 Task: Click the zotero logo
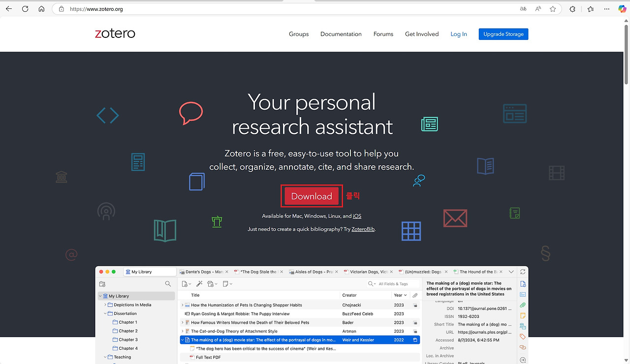tap(115, 33)
